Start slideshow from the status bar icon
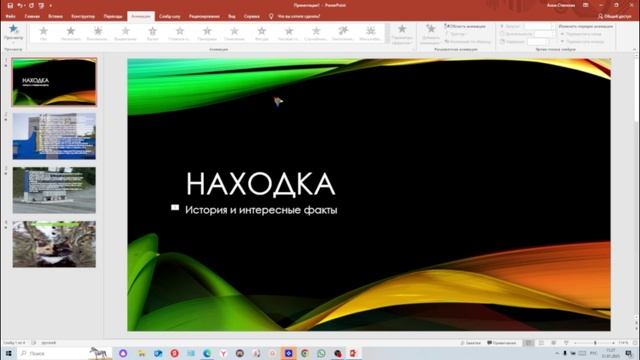This screenshot has height=360, width=640. pyautogui.click(x=566, y=343)
